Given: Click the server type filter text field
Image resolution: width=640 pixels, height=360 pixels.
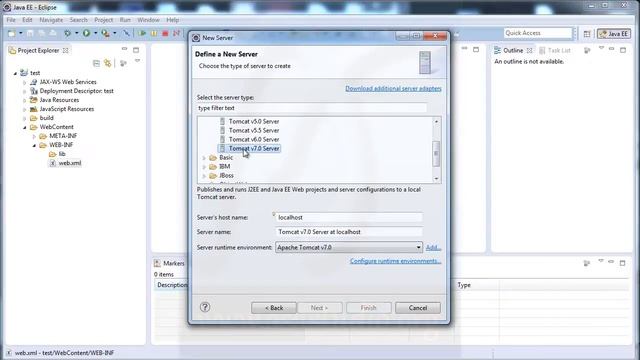Looking at the screenshot, I should pos(312,108).
